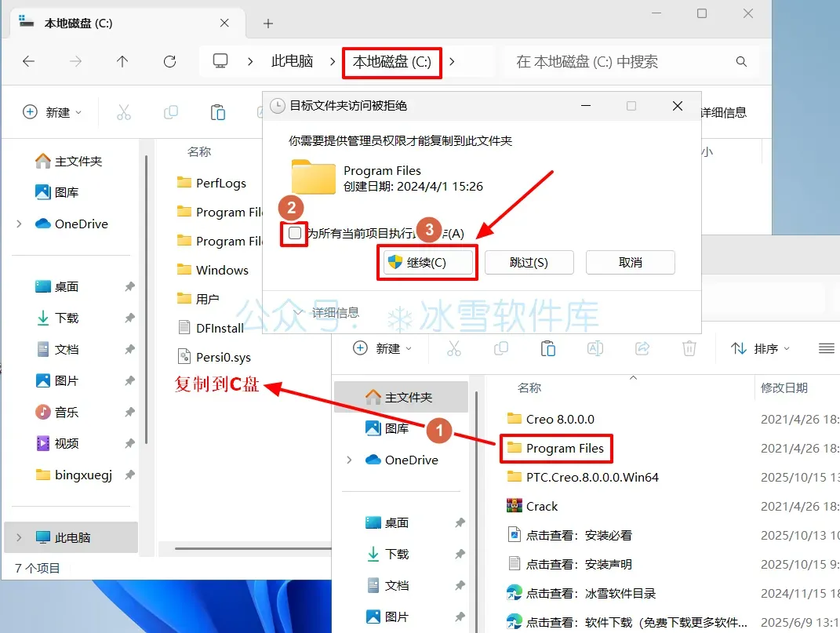Expand 详细信息 in the dialog
The width and height of the screenshot is (840, 633).
pos(327,312)
